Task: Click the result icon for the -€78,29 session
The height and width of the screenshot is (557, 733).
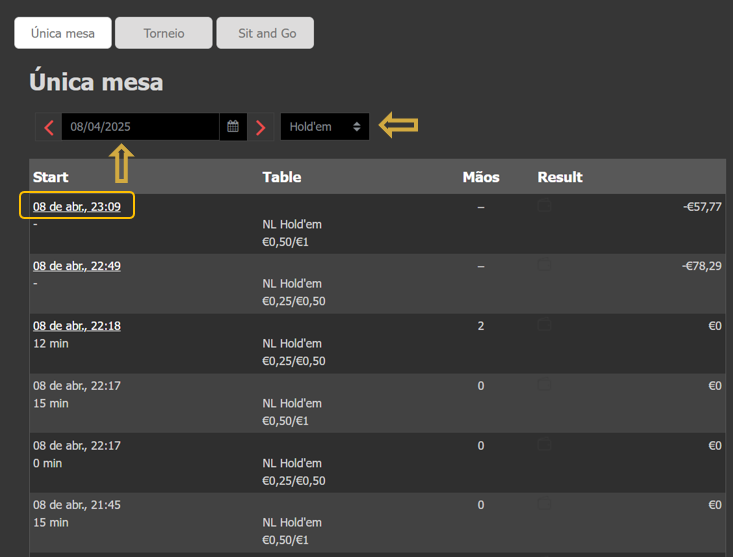Action: coord(544,266)
